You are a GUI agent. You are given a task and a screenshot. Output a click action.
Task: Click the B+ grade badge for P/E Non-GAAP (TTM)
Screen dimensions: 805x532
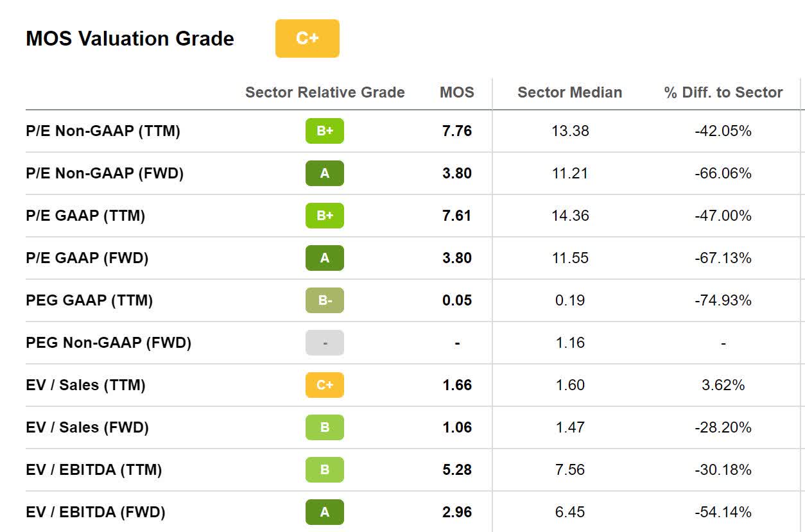pyautogui.click(x=324, y=131)
